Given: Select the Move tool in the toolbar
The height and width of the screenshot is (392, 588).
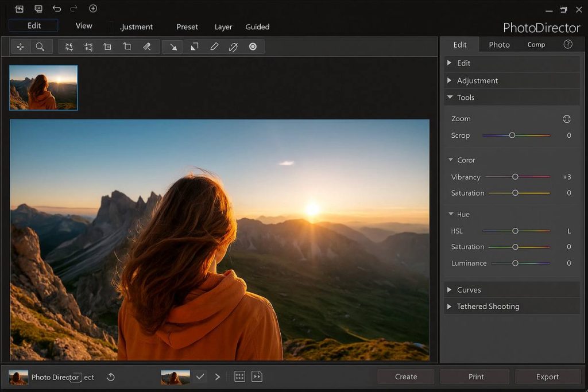Looking at the screenshot, I should [x=21, y=46].
